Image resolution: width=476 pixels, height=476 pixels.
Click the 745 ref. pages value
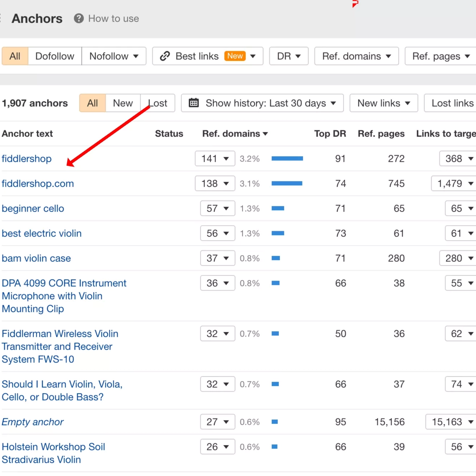396,184
